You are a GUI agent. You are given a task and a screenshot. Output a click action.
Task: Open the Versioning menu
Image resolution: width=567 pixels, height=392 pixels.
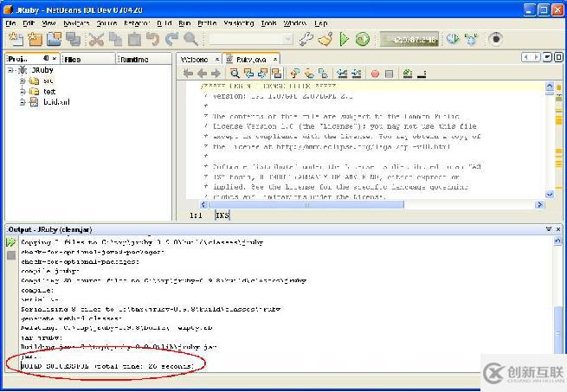239,23
